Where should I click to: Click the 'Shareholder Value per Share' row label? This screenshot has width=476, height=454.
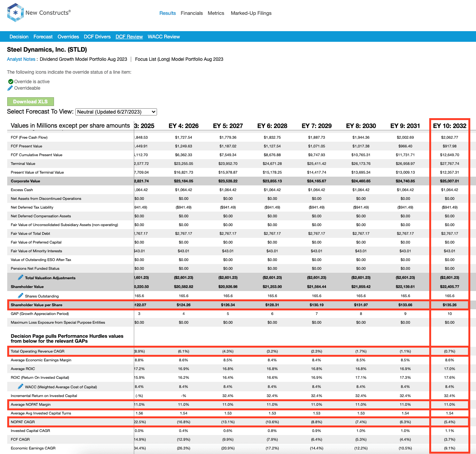pos(36,305)
